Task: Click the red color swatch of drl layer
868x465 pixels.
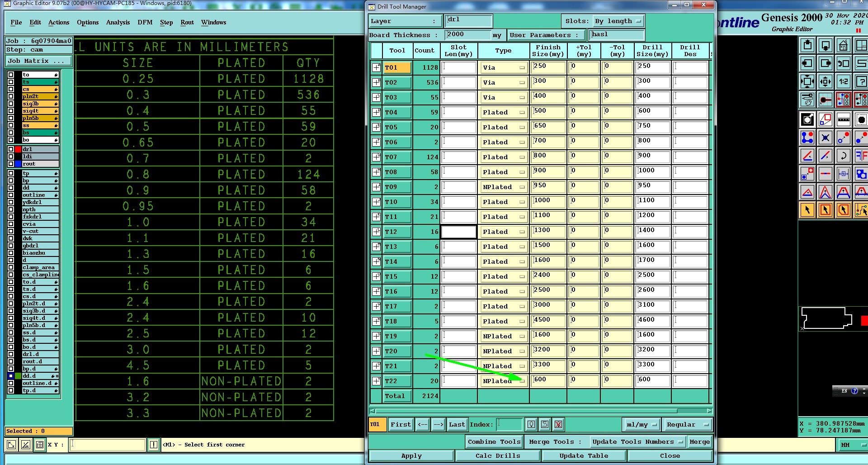Action: (18, 149)
